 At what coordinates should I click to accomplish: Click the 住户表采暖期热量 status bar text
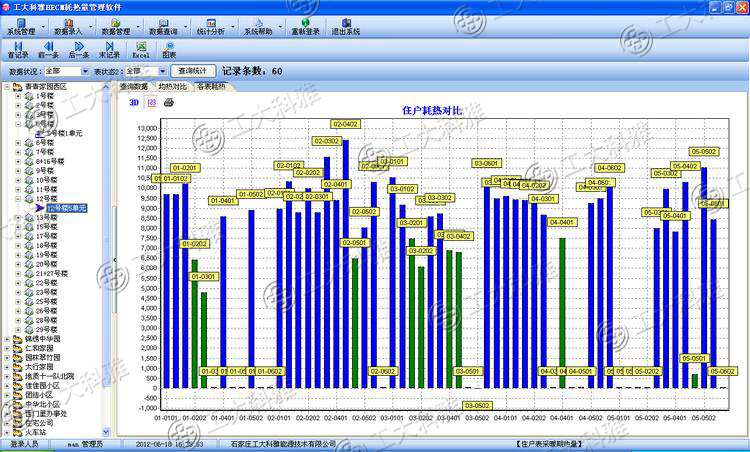coord(550,444)
